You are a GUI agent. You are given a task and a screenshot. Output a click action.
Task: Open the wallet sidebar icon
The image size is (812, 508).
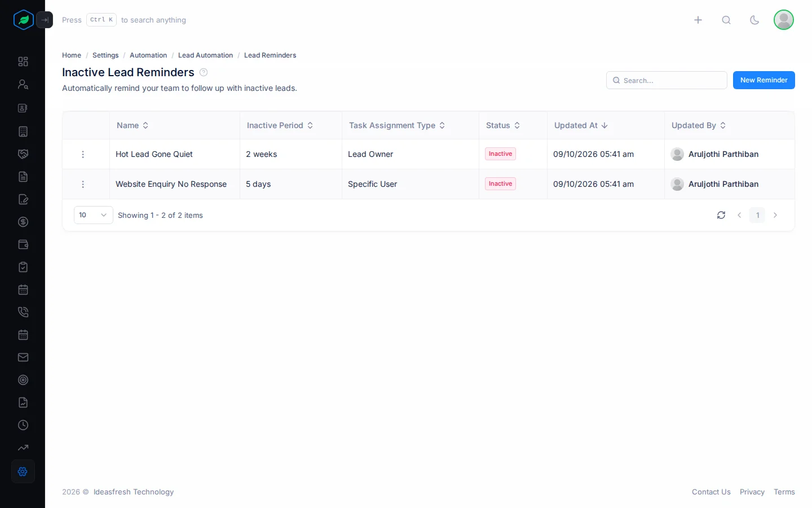click(23, 244)
